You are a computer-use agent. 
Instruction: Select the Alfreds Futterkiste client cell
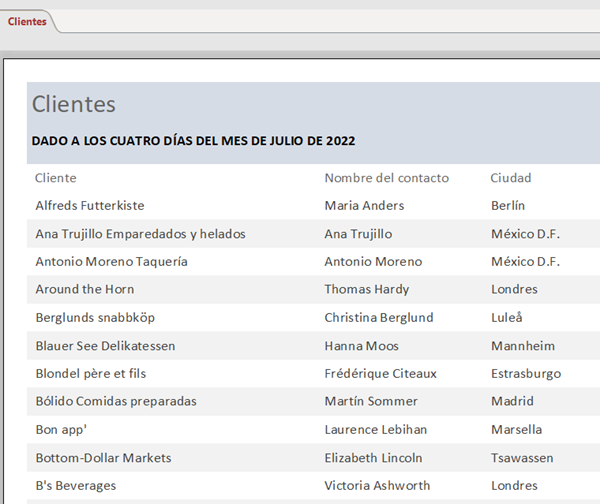point(90,205)
